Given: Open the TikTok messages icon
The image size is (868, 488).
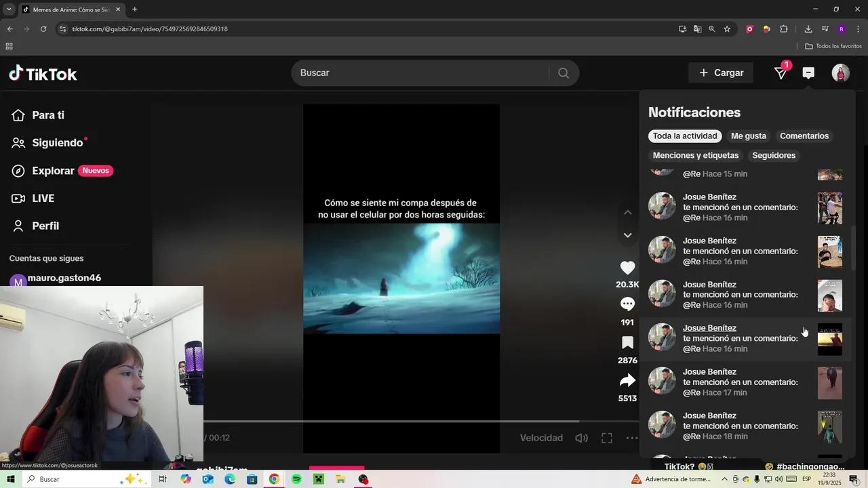Looking at the screenshot, I should pos(808,73).
